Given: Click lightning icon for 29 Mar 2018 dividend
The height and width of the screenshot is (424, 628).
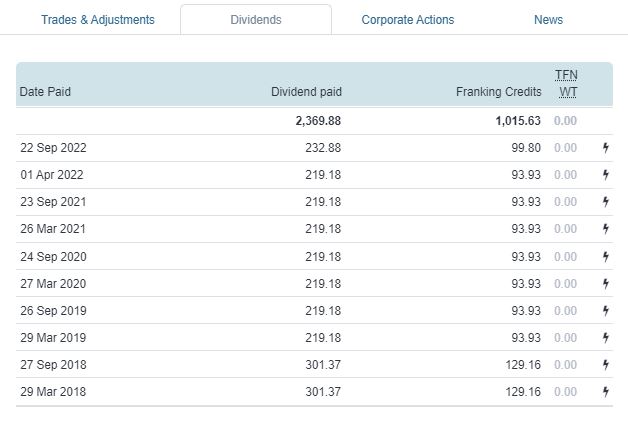Looking at the screenshot, I should tap(606, 392).
